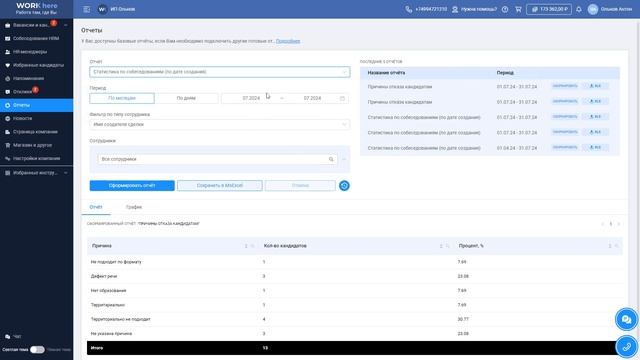Click the Напоминания clock icon
The image size is (640, 360).
7,78
